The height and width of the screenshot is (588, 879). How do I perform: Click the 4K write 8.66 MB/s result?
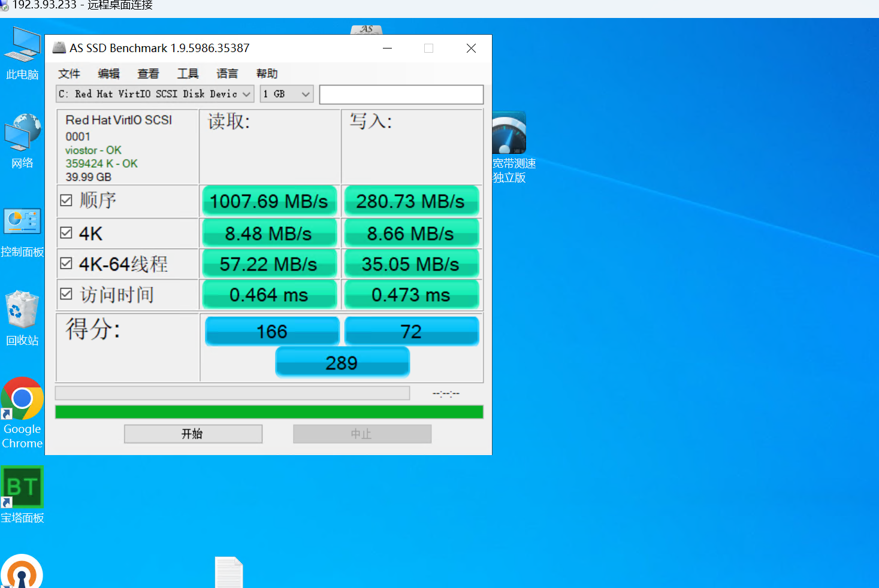[411, 234]
